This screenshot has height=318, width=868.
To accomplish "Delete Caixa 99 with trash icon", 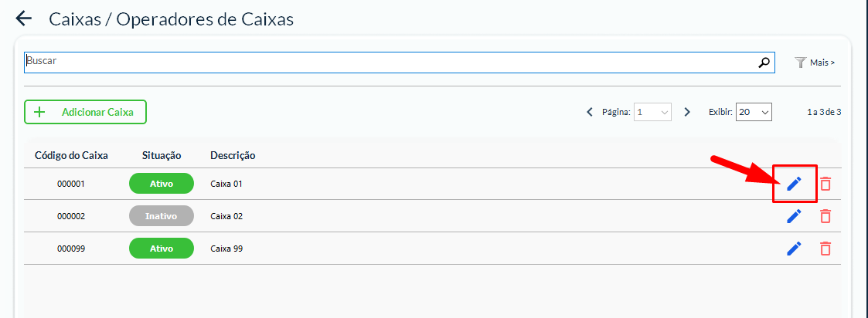I will (x=825, y=249).
